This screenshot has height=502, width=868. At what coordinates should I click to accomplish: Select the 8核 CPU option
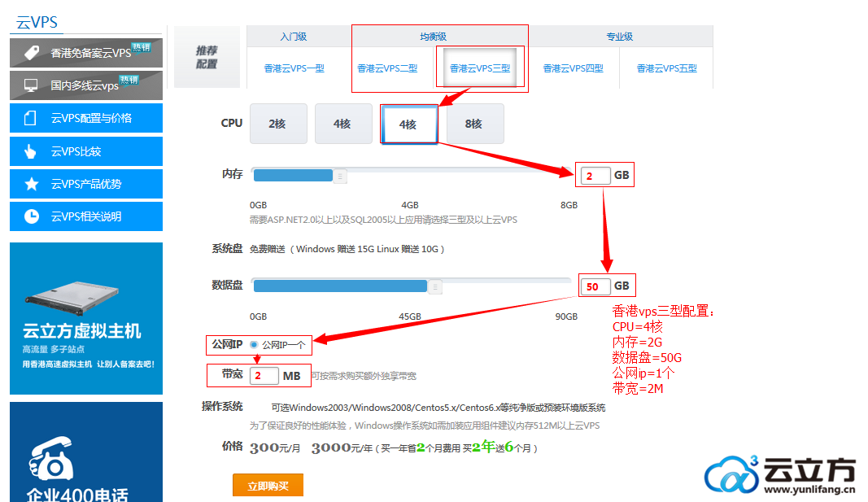[x=474, y=124]
